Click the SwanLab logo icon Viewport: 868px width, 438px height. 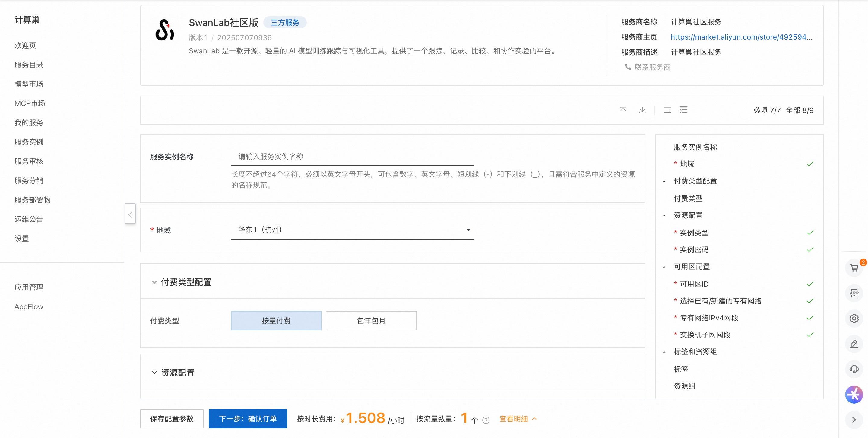(x=165, y=30)
